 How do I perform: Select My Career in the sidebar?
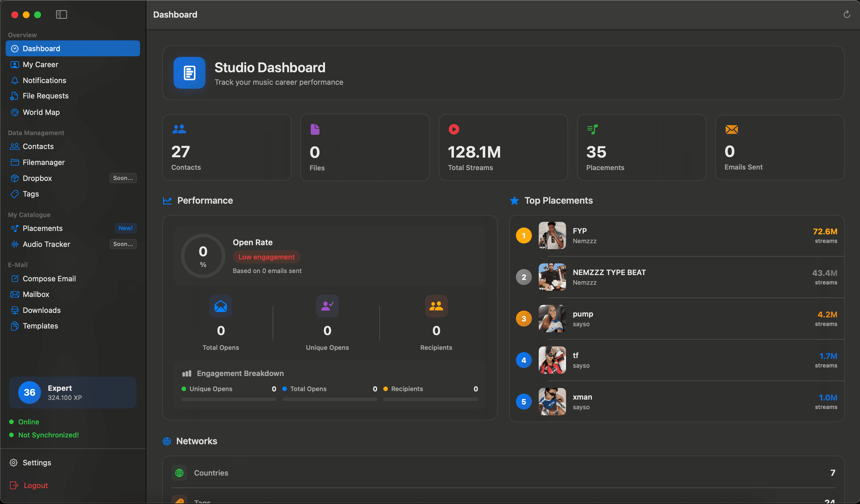coord(40,65)
